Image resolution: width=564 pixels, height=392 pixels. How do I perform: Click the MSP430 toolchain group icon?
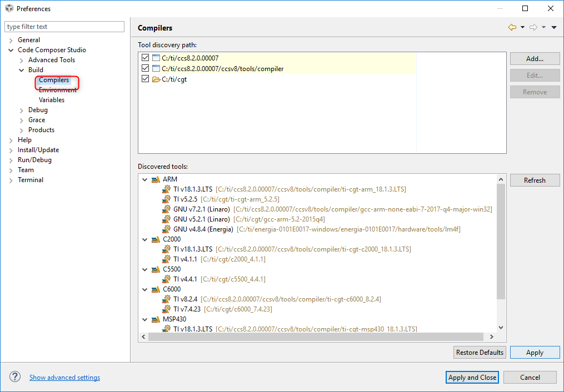[x=156, y=319]
